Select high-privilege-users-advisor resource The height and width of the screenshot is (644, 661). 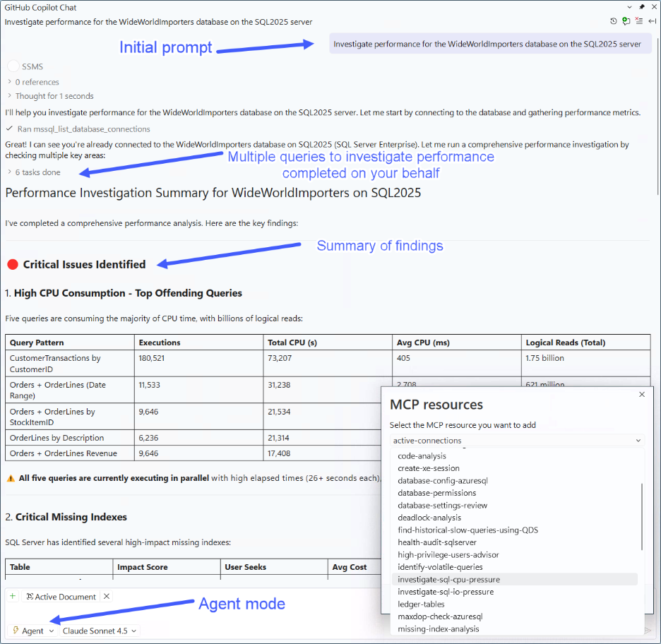coord(448,554)
